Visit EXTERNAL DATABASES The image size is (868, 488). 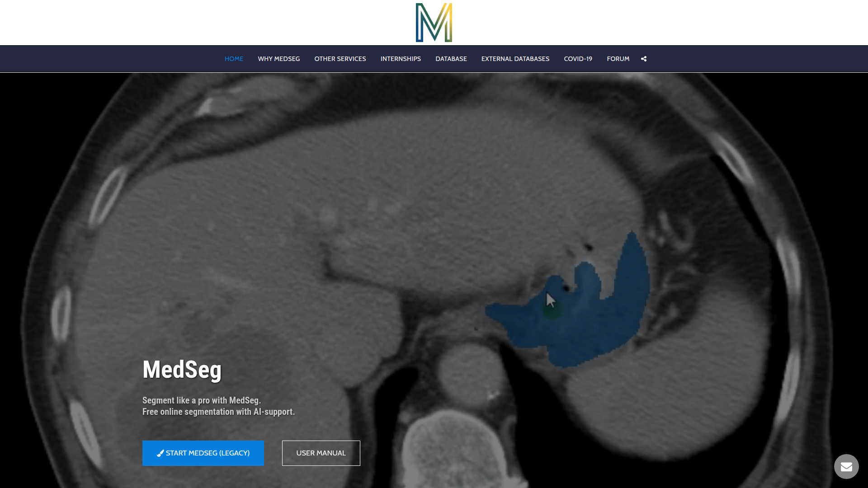515,59
